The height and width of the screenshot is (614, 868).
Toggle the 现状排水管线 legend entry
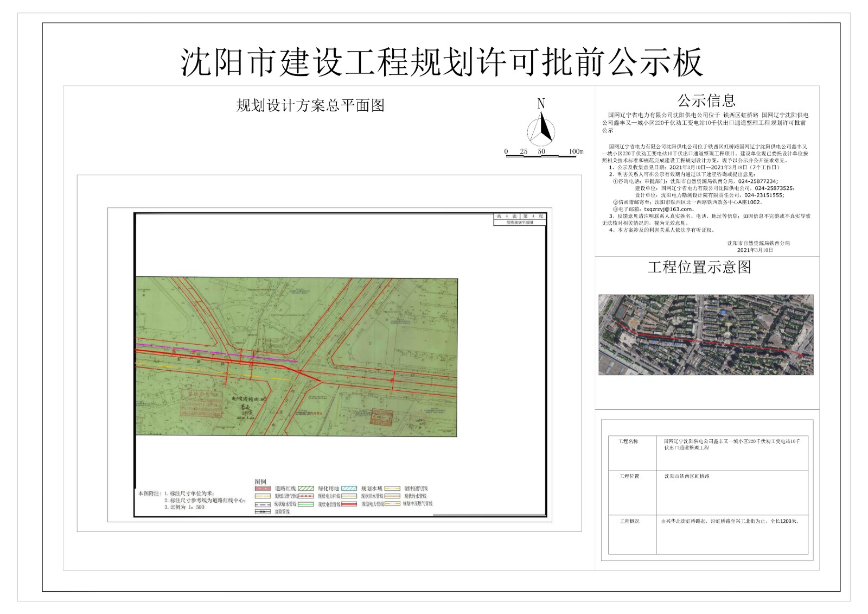coord(349,496)
